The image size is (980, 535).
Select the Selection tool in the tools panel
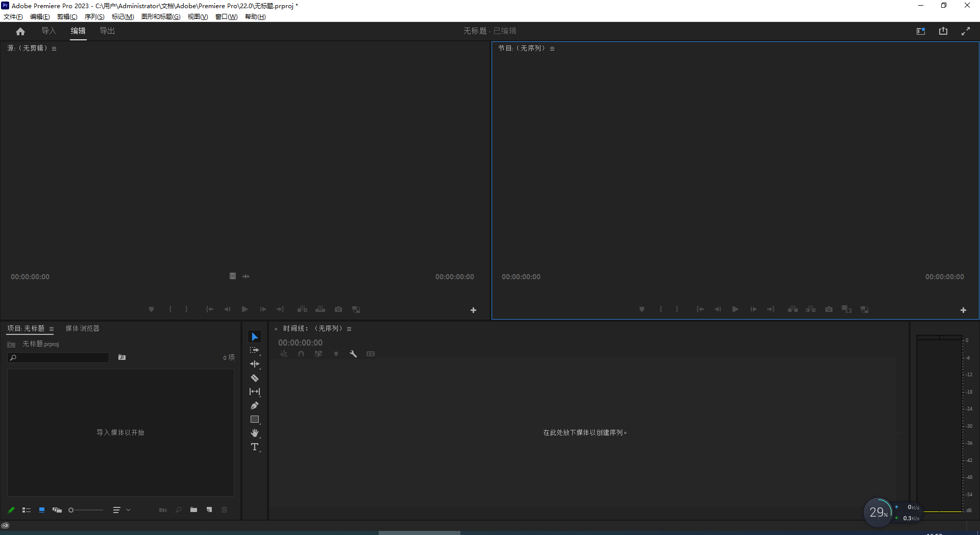[255, 336]
